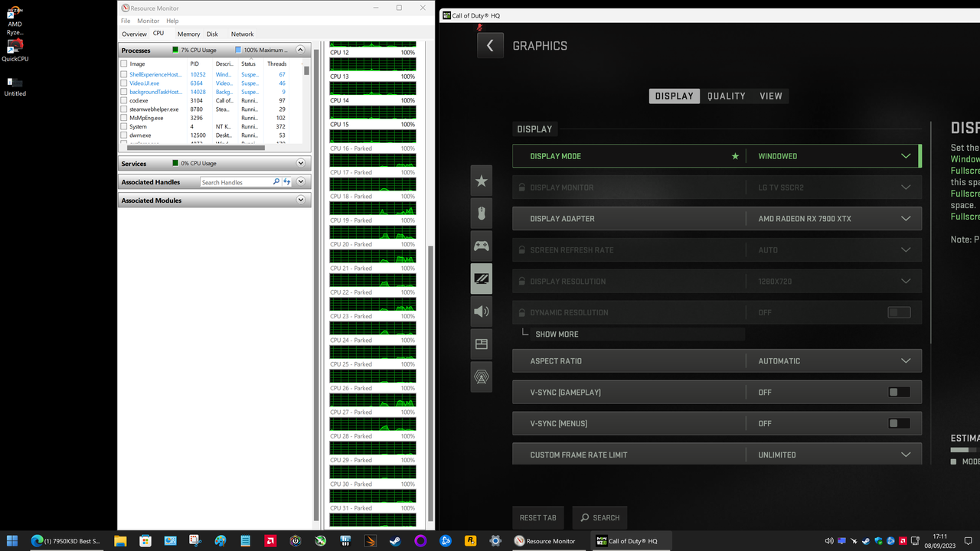Launch Steam from the taskbar
This screenshot has width=980, height=551.
tap(395, 540)
